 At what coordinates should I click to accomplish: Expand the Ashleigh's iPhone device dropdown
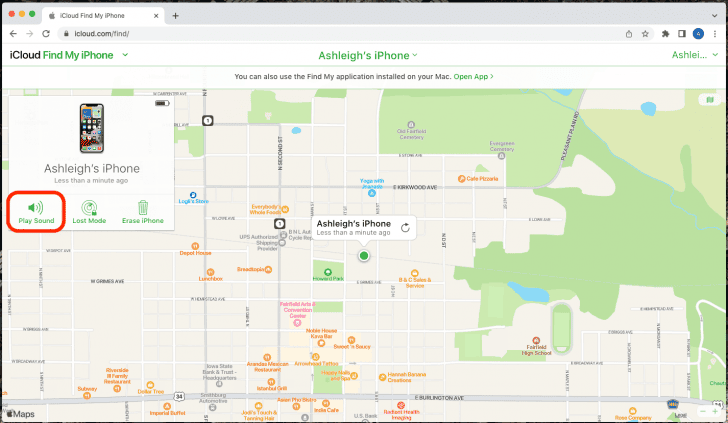[x=367, y=56]
